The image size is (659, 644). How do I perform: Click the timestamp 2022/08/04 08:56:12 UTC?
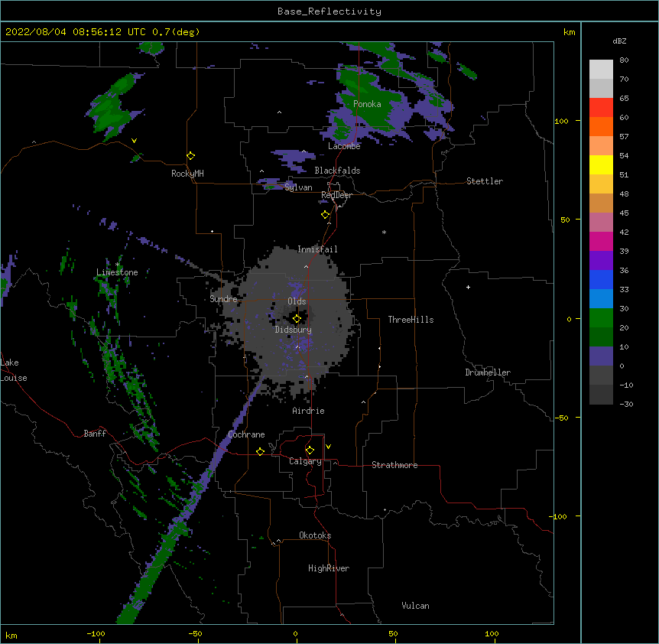coord(76,32)
